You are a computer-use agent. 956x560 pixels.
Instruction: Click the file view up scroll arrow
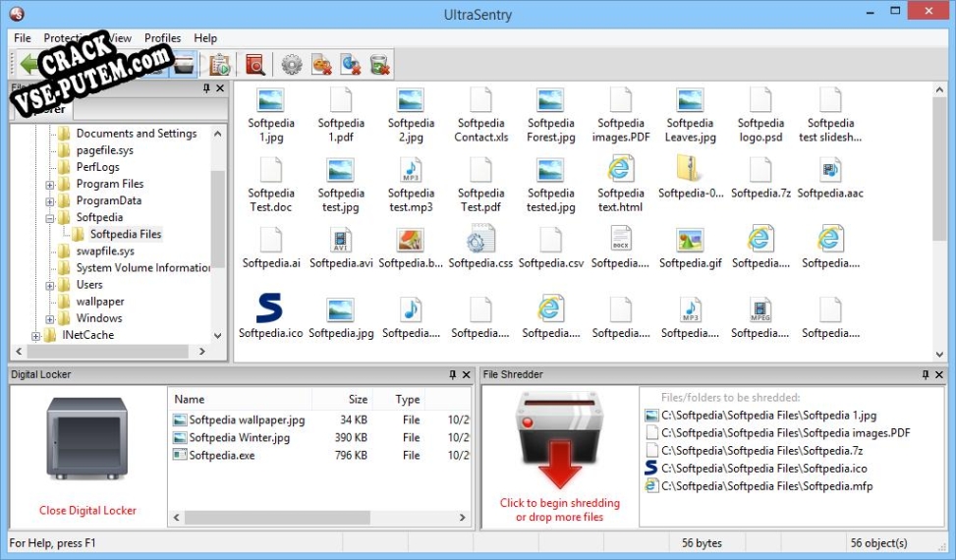[939, 90]
